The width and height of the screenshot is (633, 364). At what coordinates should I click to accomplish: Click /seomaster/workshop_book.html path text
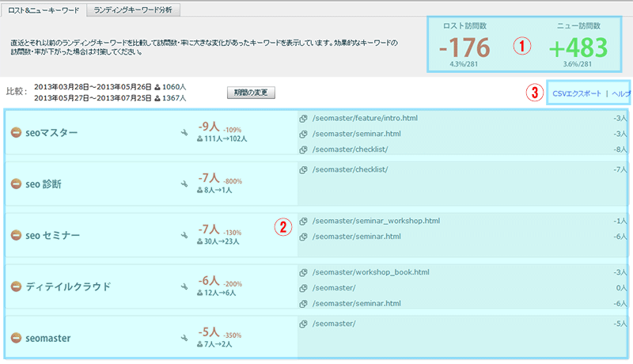(370, 272)
